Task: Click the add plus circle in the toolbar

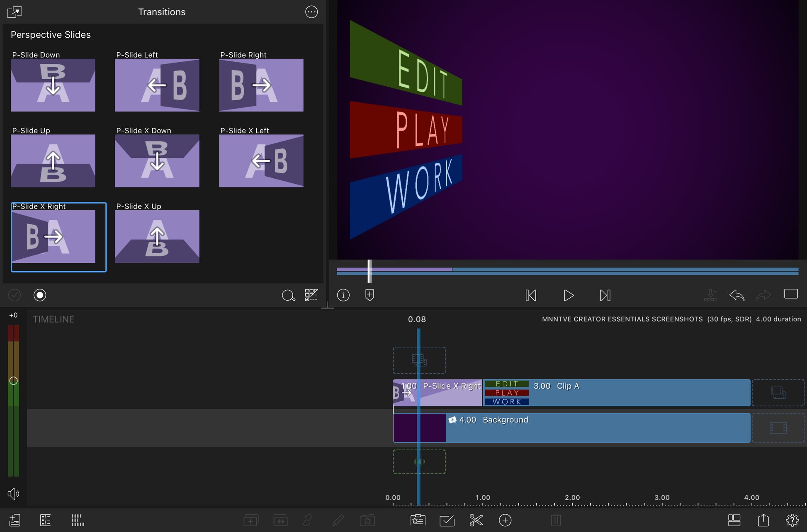Action: click(x=505, y=520)
